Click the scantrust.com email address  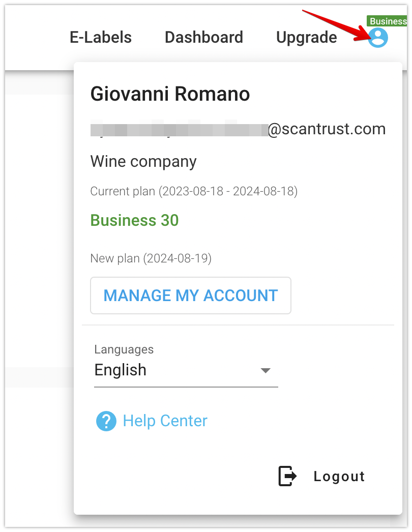(x=238, y=129)
